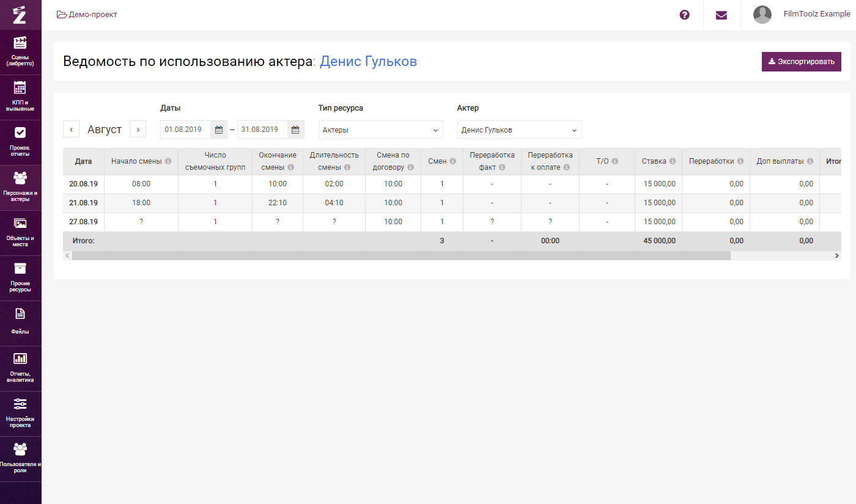
Task: Click the Дата column header
Action: pos(84,161)
